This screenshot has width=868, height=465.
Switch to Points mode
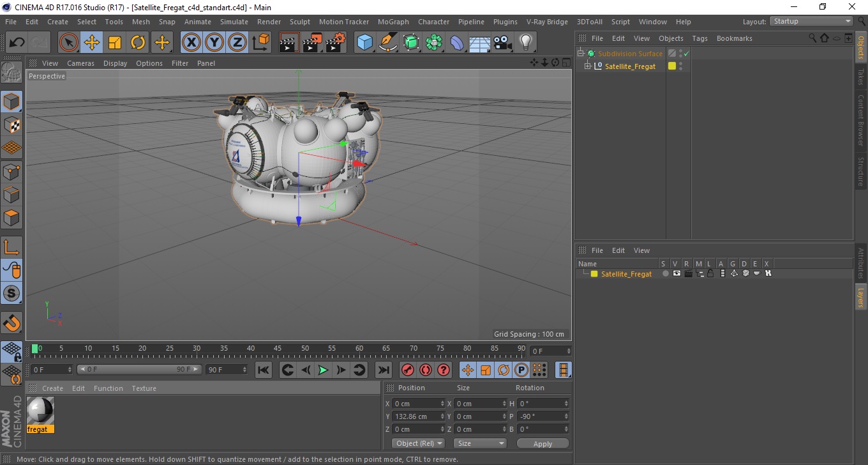pos(11,171)
